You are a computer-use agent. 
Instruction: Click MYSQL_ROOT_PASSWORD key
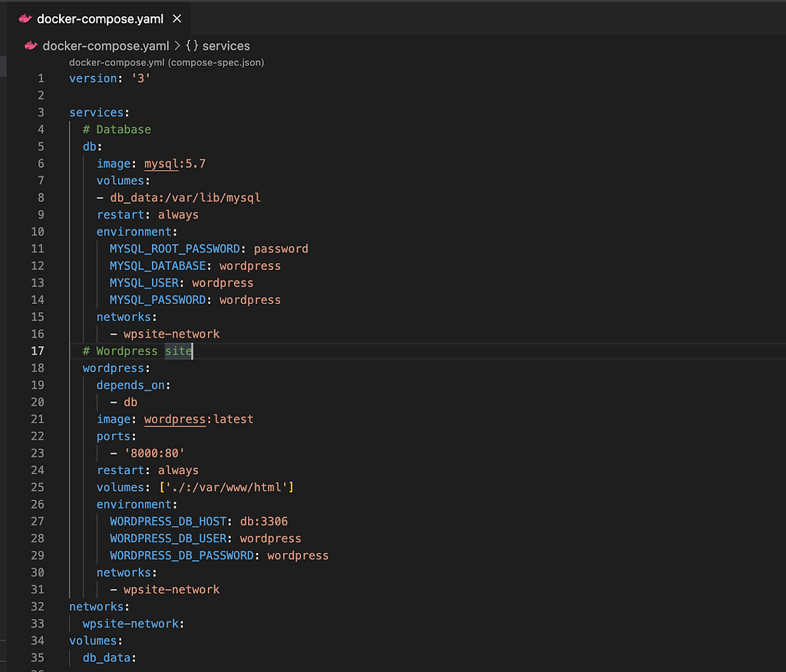click(x=174, y=249)
